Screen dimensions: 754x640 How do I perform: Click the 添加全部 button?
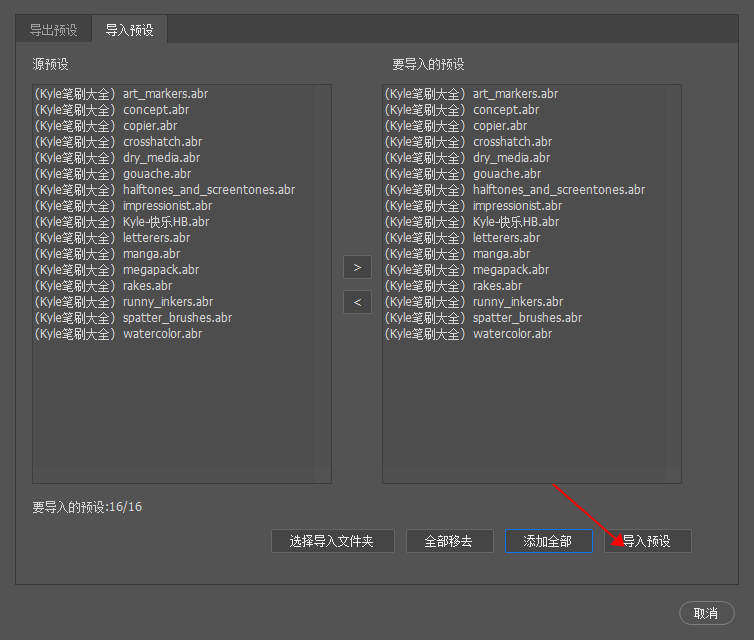click(x=548, y=541)
